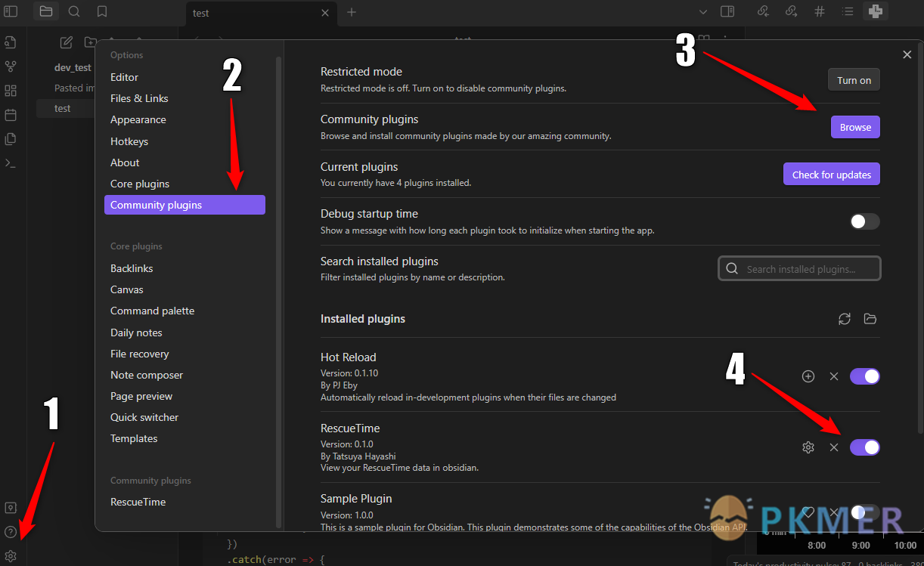Disable the RescueTime plugin toggle
Screen dimensions: 924x566
(864, 447)
